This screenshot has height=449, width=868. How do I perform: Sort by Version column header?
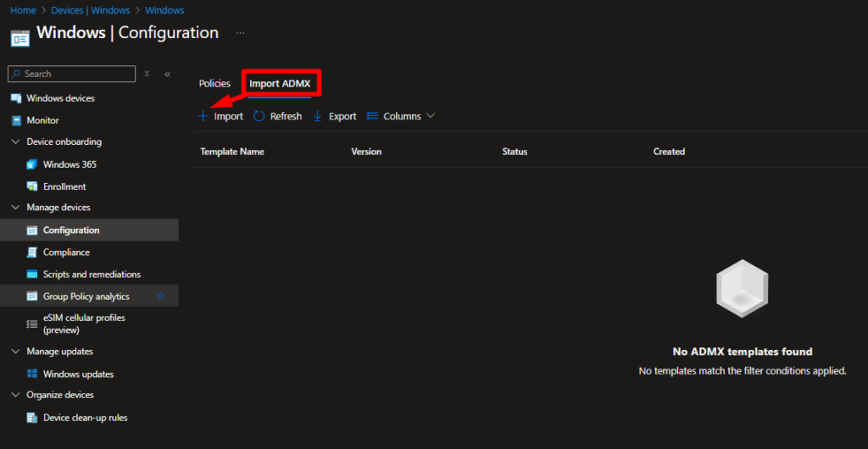click(x=366, y=152)
